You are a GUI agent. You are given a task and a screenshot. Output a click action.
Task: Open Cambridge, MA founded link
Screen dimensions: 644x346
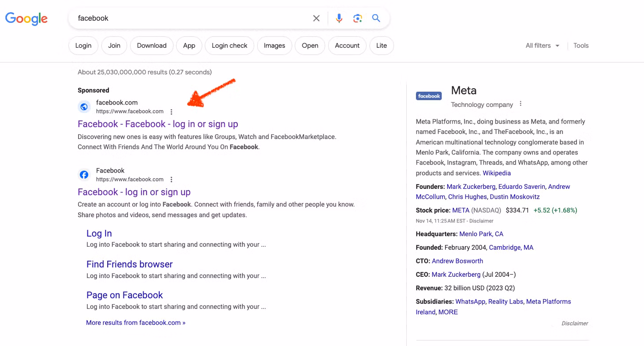click(x=511, y=248)
